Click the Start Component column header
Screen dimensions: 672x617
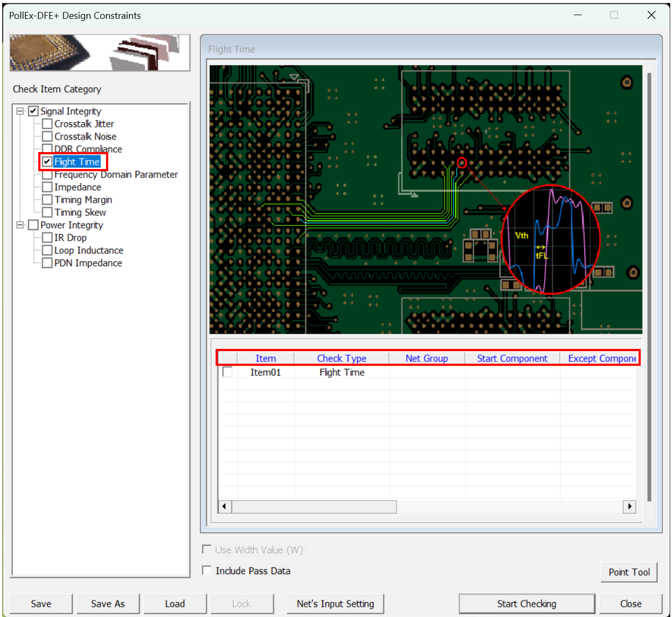click(512, 358)
